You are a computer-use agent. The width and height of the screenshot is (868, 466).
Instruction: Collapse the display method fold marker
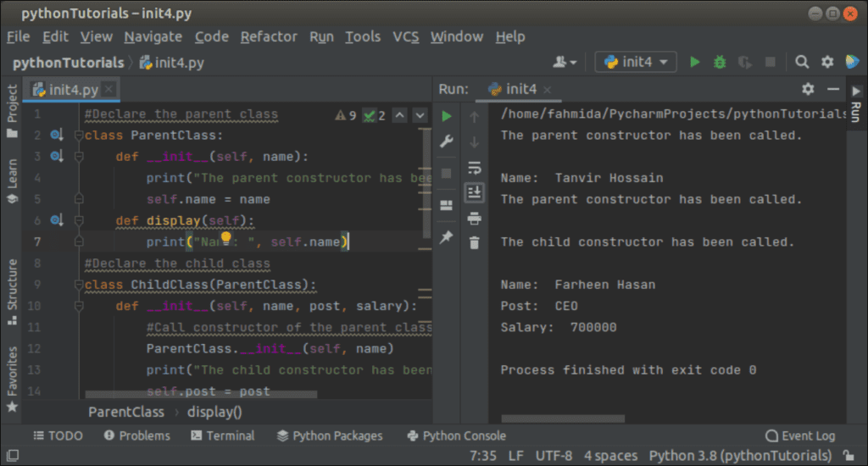[79, 220]
